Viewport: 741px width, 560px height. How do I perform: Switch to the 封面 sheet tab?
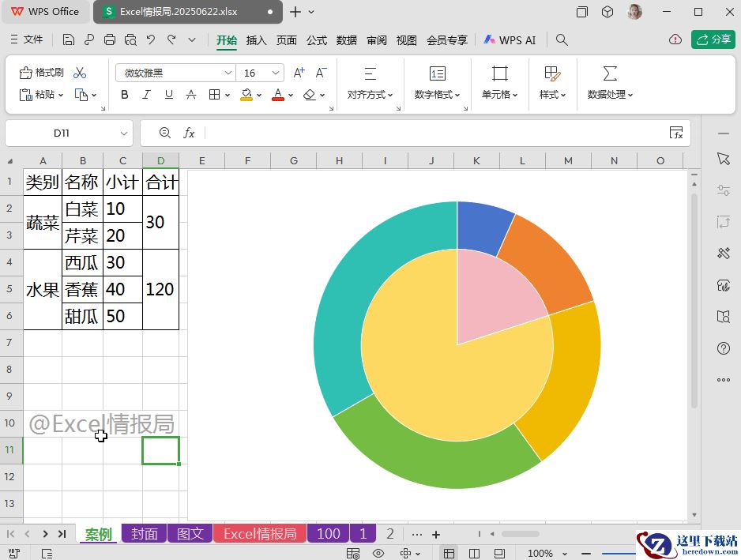tap(144, 533)
